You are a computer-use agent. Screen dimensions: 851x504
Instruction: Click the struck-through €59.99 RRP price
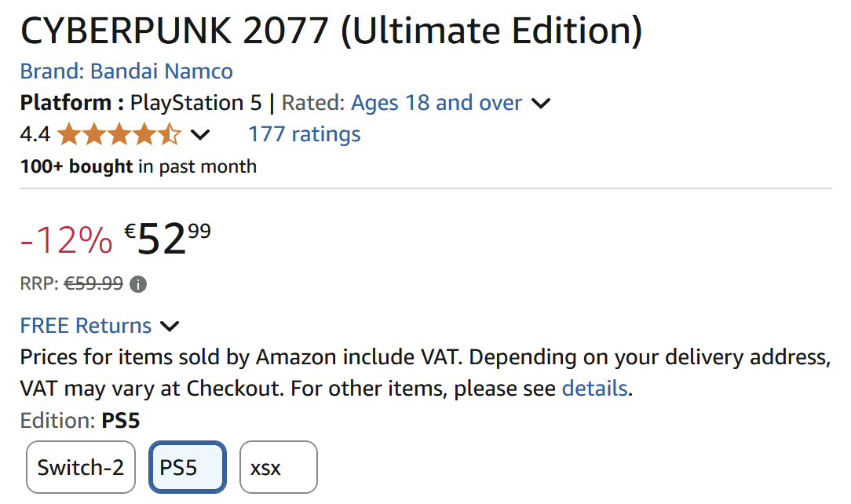click(x=94, y=283)
